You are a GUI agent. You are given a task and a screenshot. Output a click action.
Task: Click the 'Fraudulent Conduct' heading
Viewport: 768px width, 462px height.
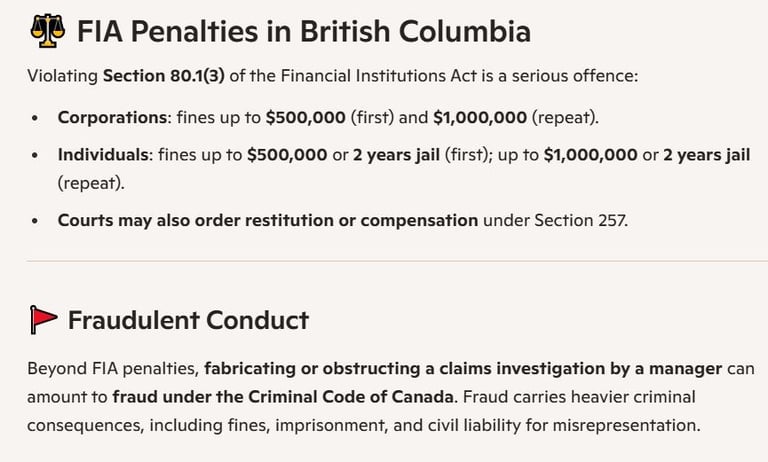tap(188, 320)
